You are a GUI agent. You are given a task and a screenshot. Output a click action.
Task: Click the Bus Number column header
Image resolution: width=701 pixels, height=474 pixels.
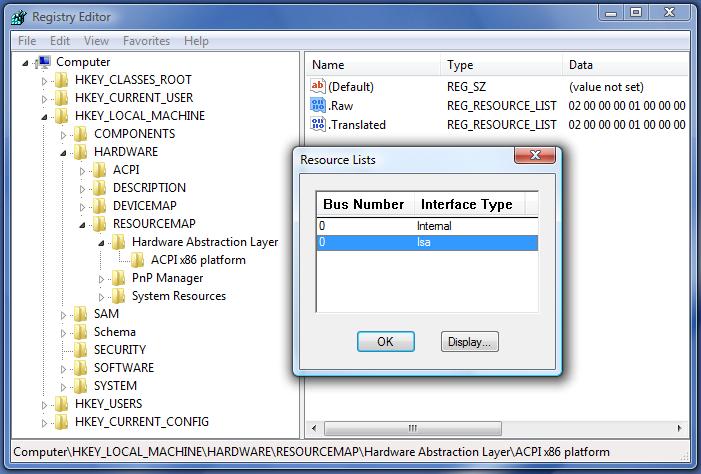(365, 204)
